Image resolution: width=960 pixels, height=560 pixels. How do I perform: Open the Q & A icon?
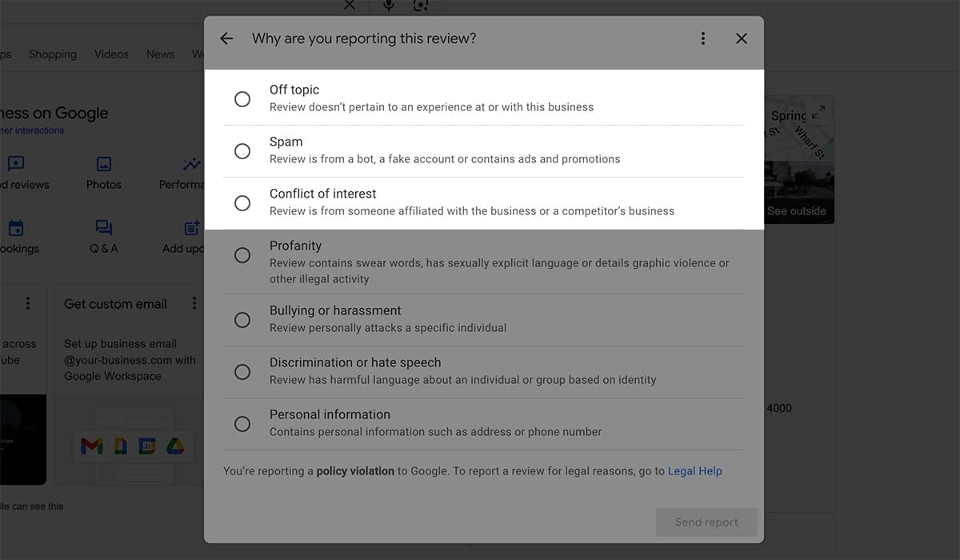pyautogui.click(x=103, y=228)
